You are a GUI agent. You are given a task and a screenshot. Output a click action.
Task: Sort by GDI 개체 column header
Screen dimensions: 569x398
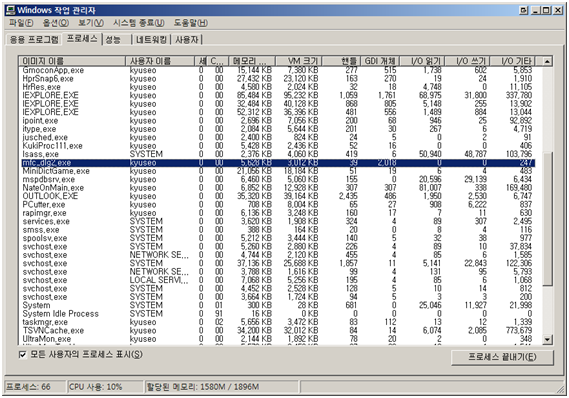pos(380,61)
